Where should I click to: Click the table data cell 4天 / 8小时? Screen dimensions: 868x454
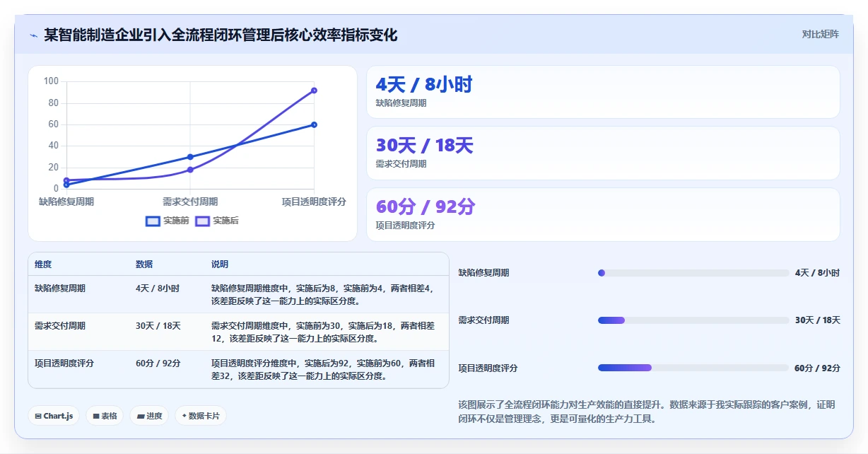158,289
